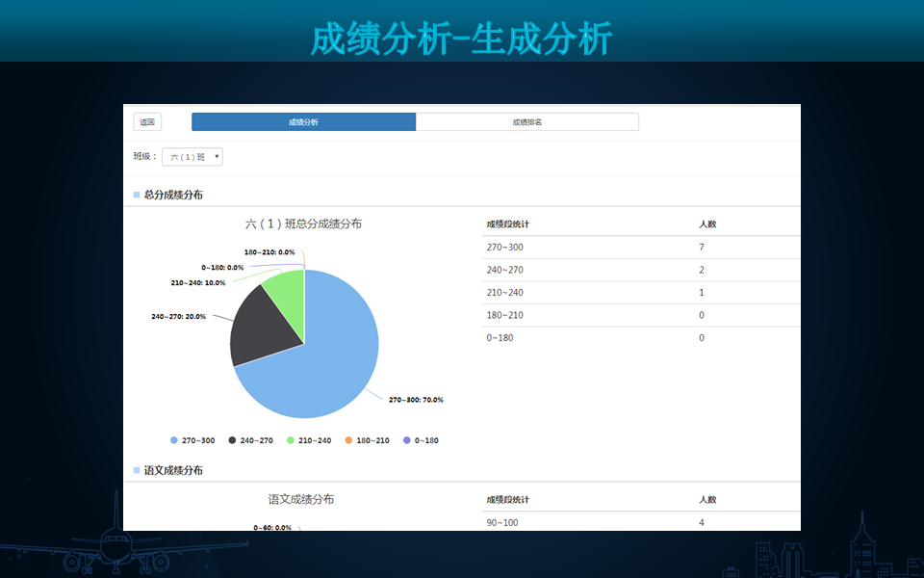This screenshot has height=578, width=924.
Task: Toggle the 270~300 legend item
Action: [192, 440]
